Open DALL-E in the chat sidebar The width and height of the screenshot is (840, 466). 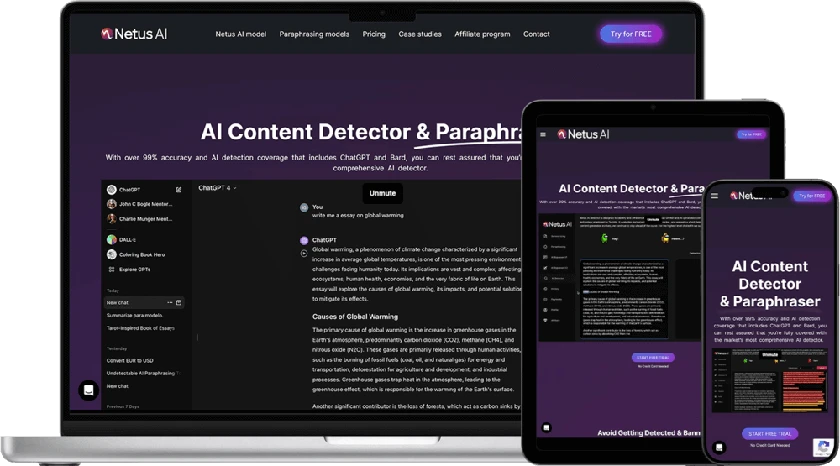click(121, 239)
